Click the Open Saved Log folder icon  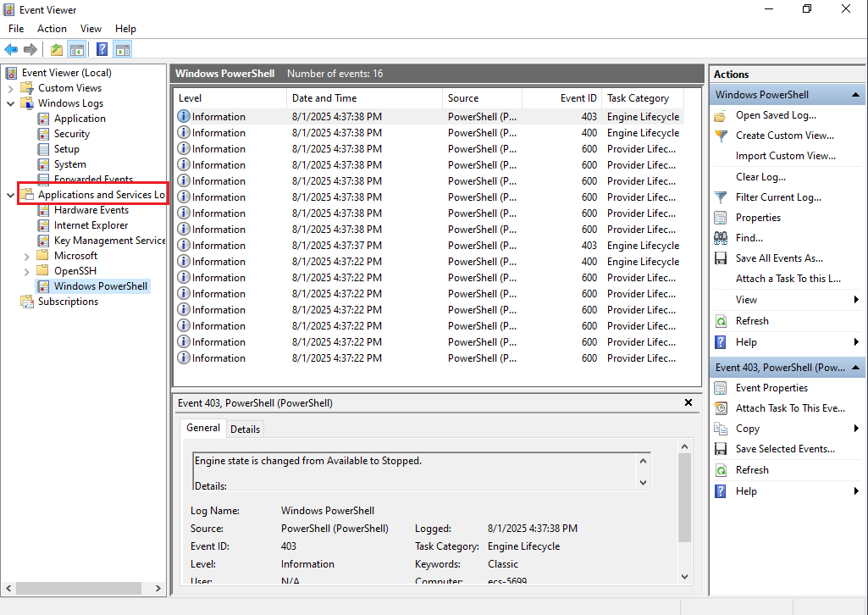[720, 116]
